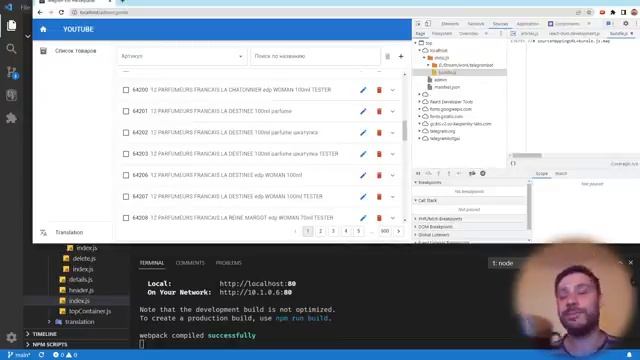Viewport: 640px width, 360px height.
Task: Open the Source Control panel
Action: pyautogui.click(x=12, y=72)
